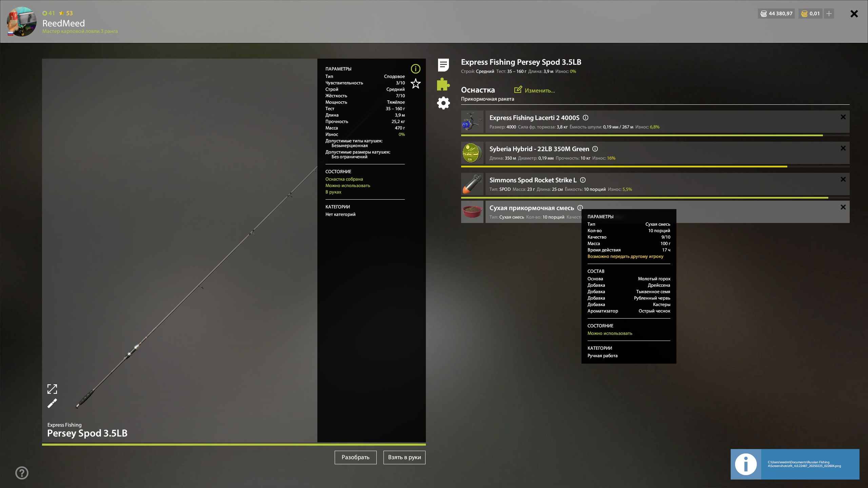This screenshot has height=488, width=868.
Task: Select the Lacerti reel thumbnail
Action: pyautogui.click(x=472, y=122)
